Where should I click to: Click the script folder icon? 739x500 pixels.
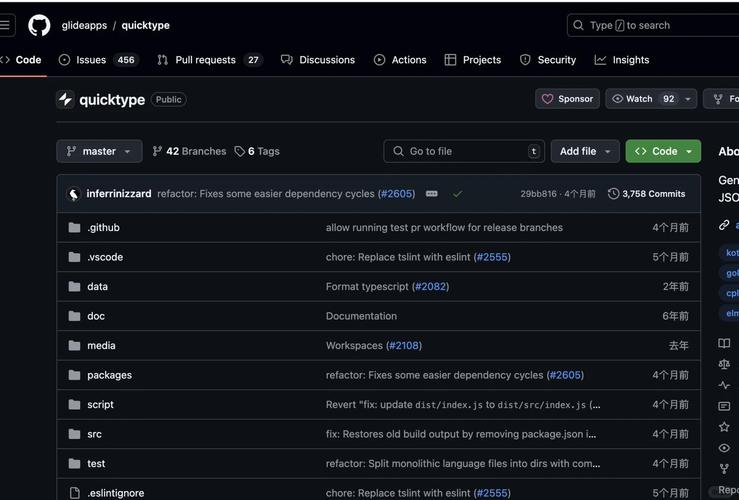click(x=74, y=405)
